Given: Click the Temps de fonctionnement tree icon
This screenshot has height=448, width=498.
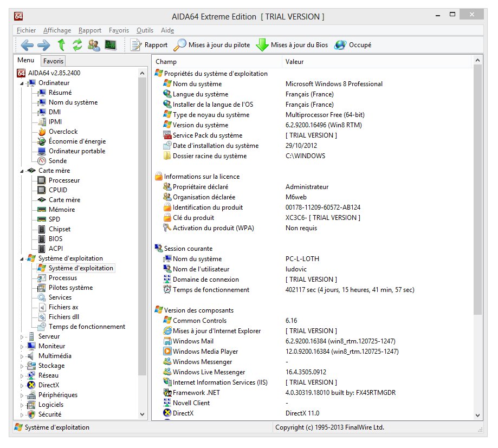Looking at the screenshot, I should pos(42,327).
